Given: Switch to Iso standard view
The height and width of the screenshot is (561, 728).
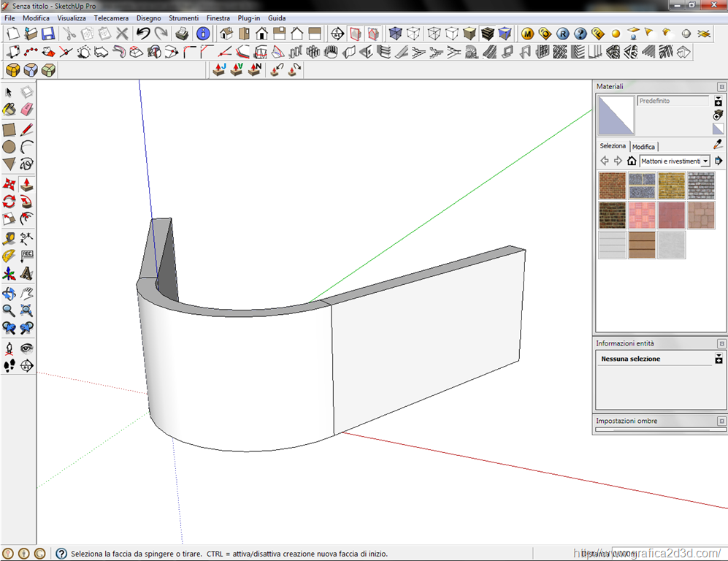Looking at the screenshot, I should tap(226, 34).
